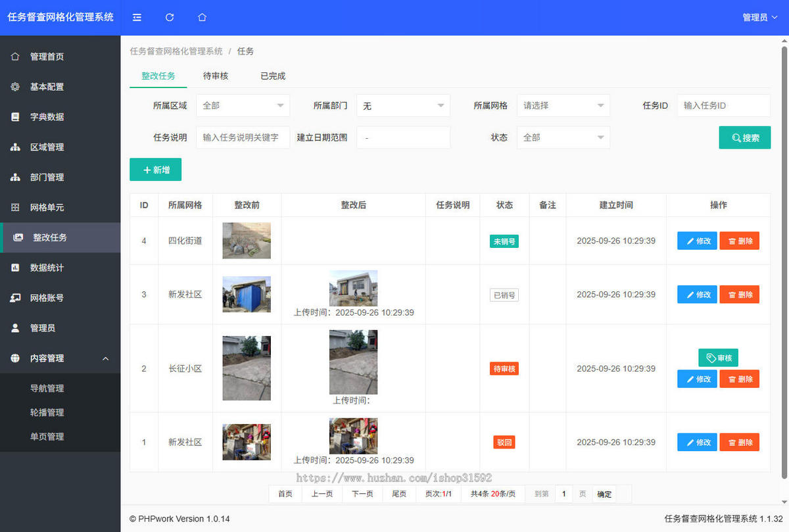Open the 所属区域 dropdown
Image resolution: width=789 pixels, height=532 pixels.
pos(243,105)
